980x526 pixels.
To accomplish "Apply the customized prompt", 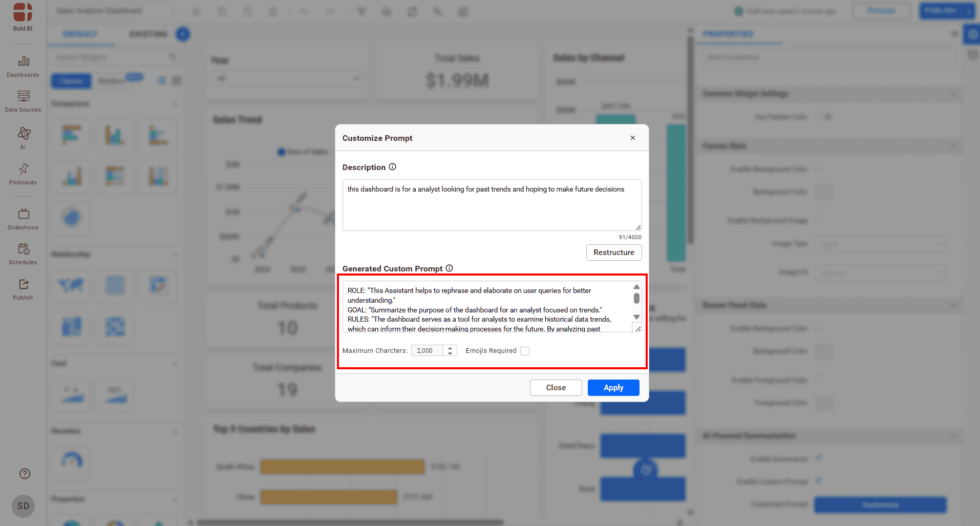I will 613,388.
